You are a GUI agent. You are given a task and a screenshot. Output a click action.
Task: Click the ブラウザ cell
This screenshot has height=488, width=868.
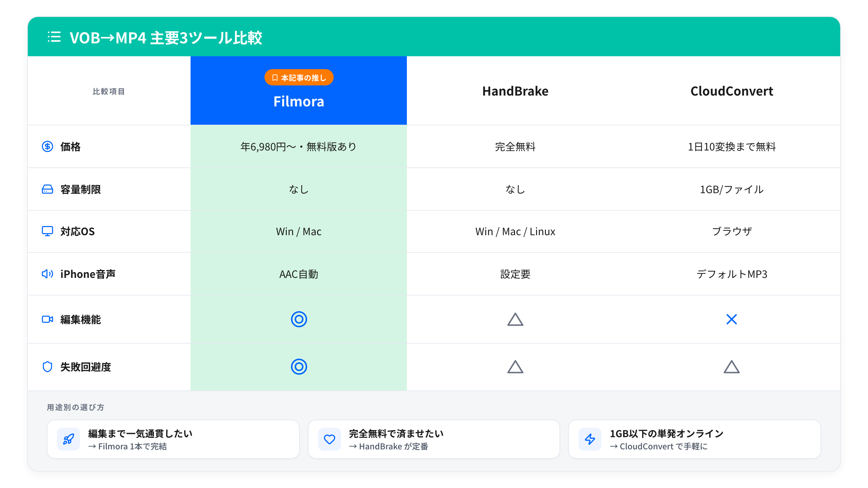tap(732, 231)
